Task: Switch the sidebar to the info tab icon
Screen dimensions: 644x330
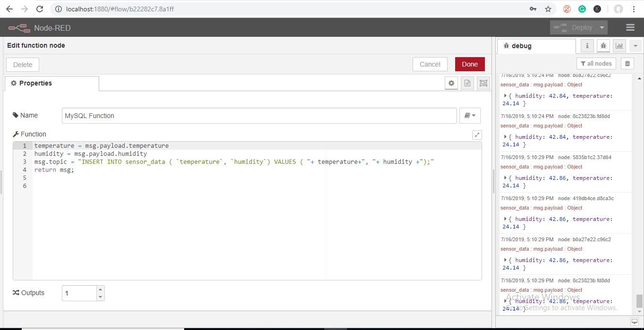Action: (x=587, y=46)
